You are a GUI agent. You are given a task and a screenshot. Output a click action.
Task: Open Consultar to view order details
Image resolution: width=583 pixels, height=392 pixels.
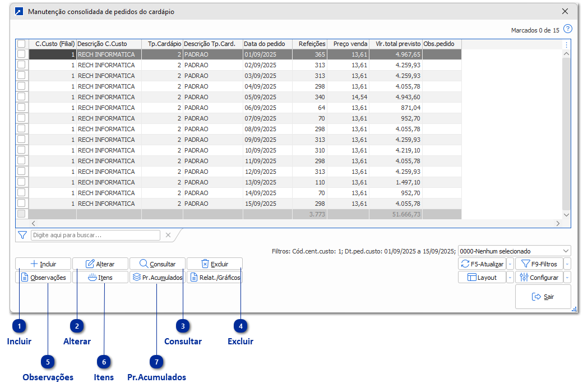157,264
